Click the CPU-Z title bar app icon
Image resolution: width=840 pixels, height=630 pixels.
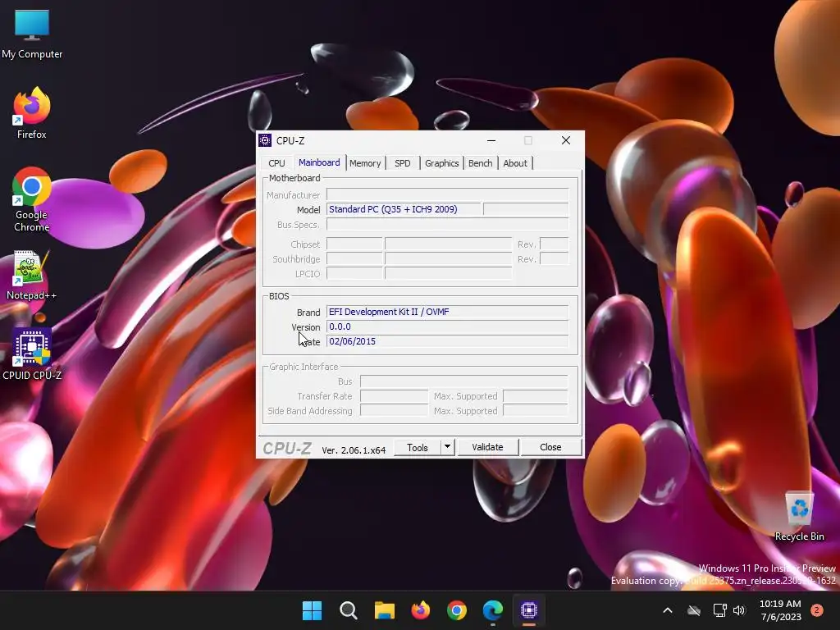click(x=265, y=140)
